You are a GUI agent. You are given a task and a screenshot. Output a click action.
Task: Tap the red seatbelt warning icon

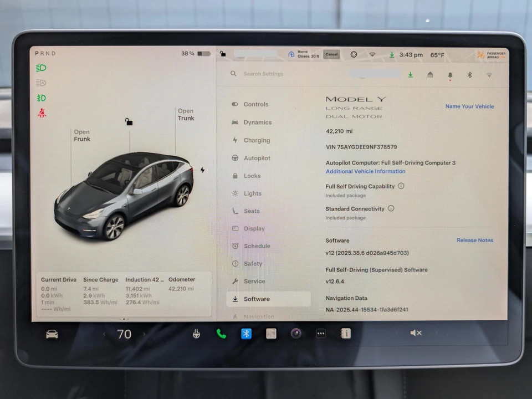coord(42,113)
